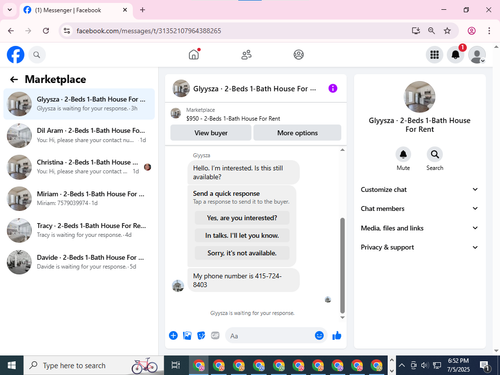
Task: Choose a sticker icon in composer
Action: (x=201, y=335)
